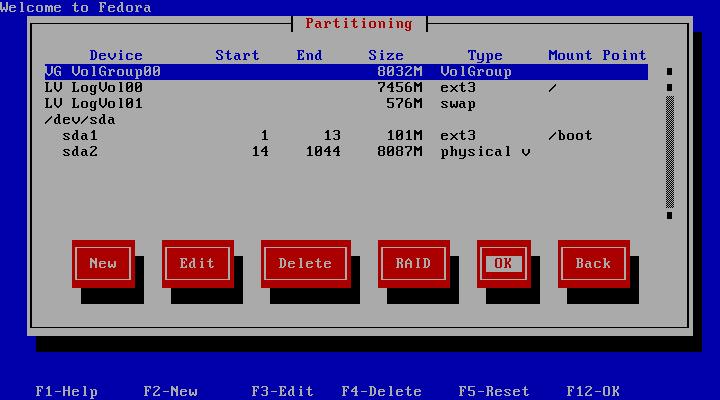This screenshot has width=720, height=400.
Task: Click the Welcome to Fedora header text
Action: tap(76, 7)
